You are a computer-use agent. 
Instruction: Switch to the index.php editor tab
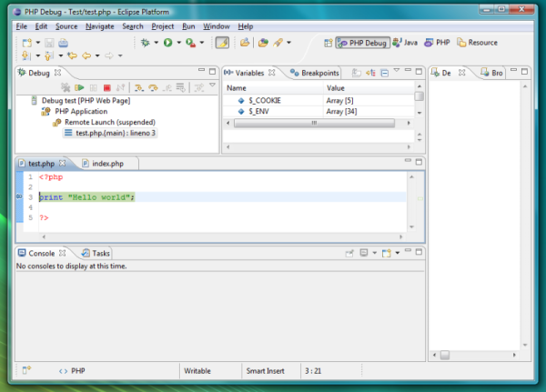point(103,164)
